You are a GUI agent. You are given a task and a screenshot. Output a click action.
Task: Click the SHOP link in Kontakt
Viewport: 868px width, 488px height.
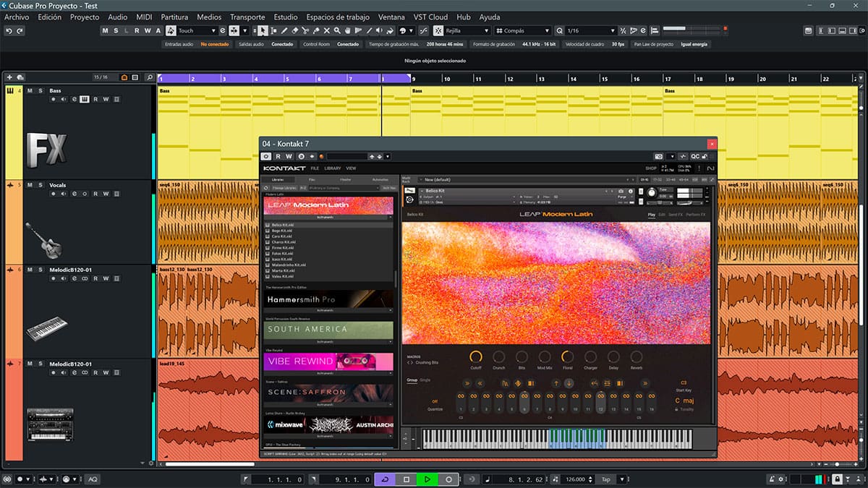(651, 168)
